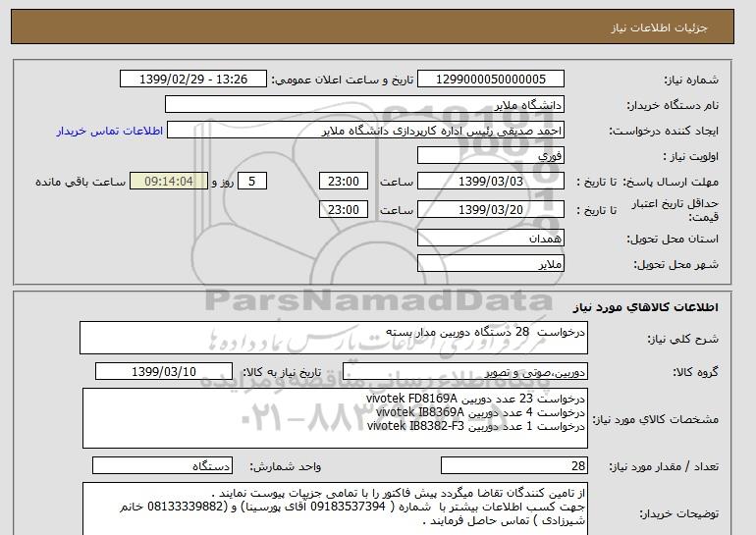Screen dimensions: 756x535
Task: Click the page header جزئیات اطلاعات نیاز
Action: click(659, 27)
